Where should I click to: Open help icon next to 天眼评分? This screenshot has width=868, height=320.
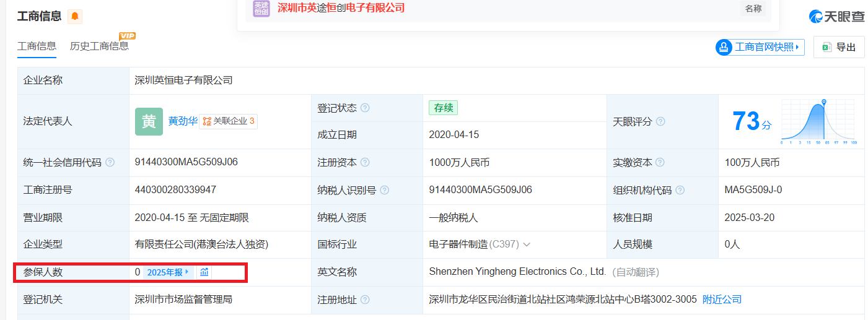(660, 121)
